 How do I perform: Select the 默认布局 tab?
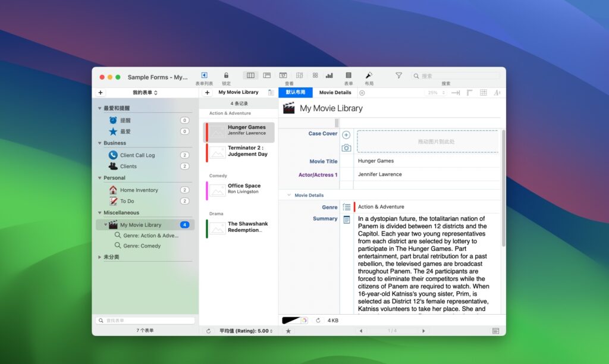coord(296,92)
